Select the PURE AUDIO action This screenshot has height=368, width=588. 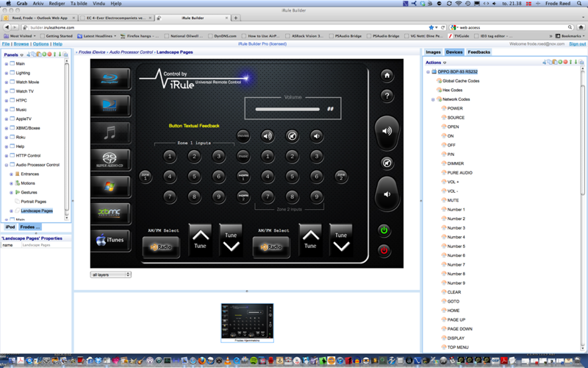tap(459, 173)
